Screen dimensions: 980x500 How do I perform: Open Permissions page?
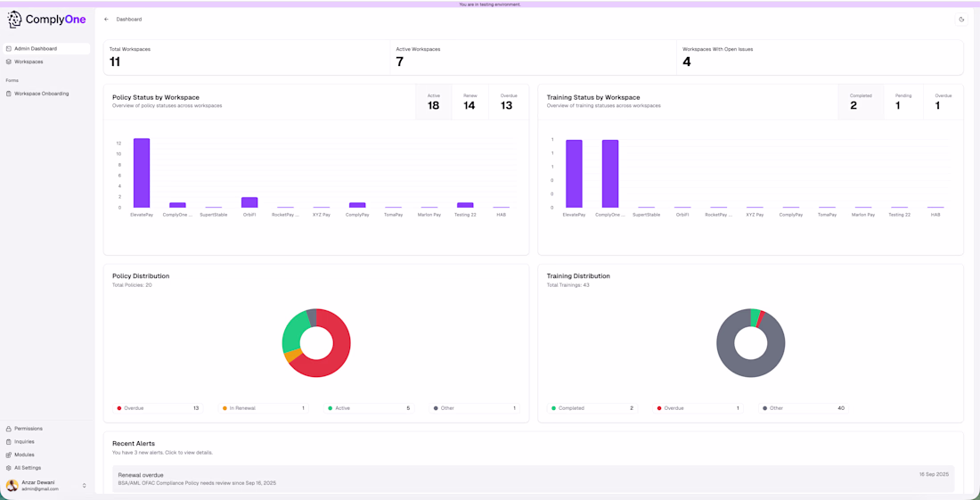(x=47, y=429)
